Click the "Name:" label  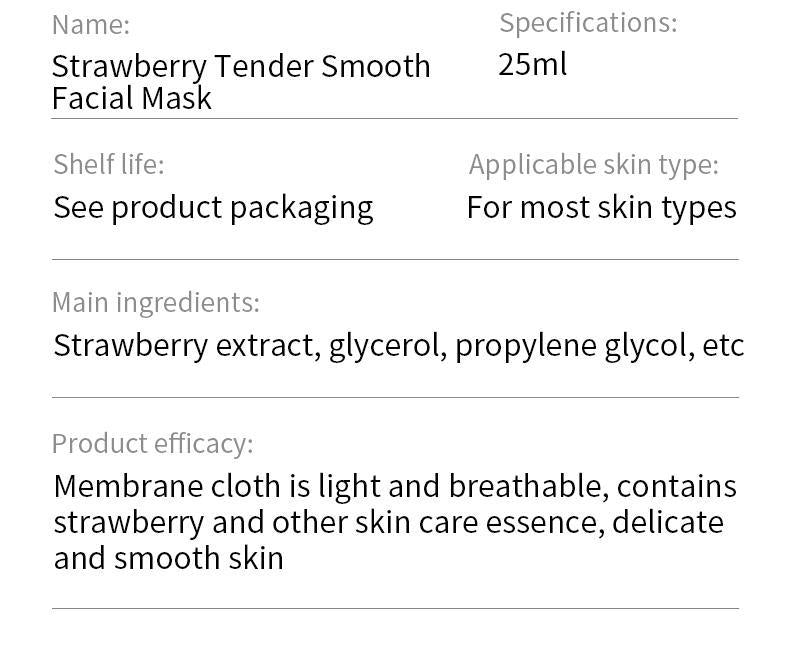point(91,24)
